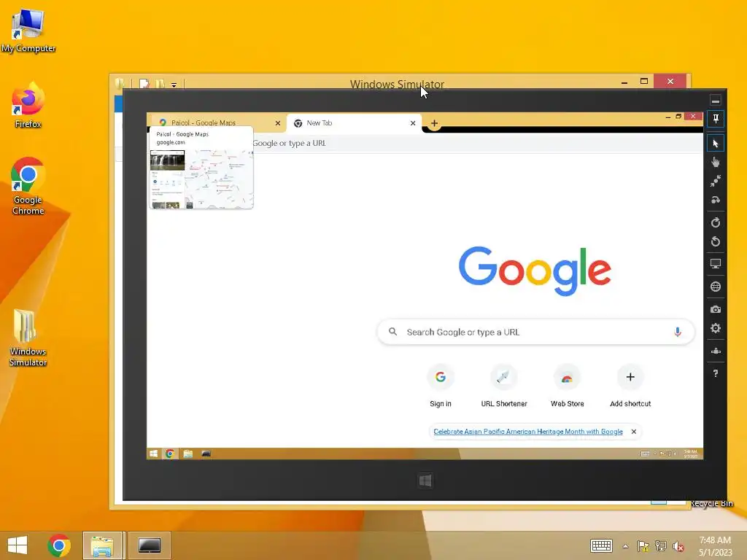747x560 pixels.
Task: Open the change network properties icon
Action: point(715,351)
